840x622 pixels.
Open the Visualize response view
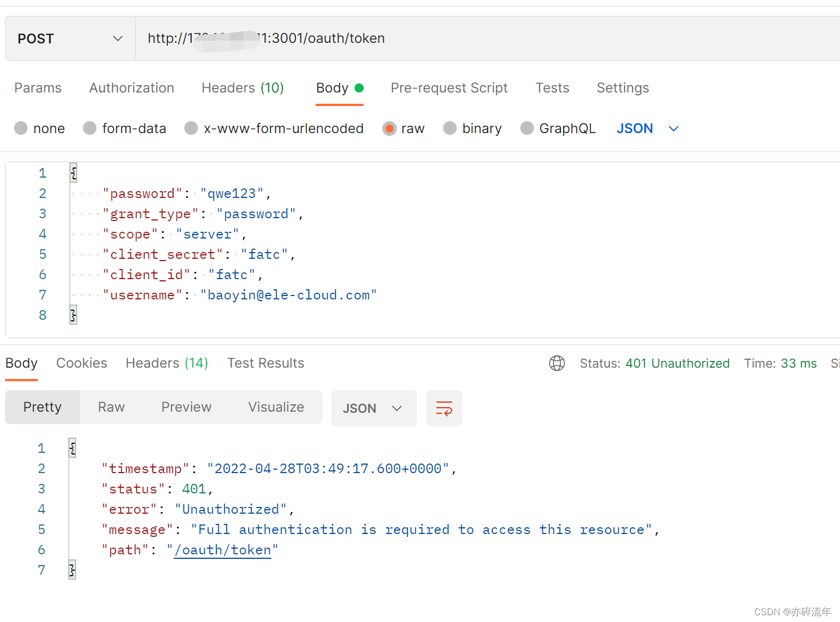tap(276, 407)
